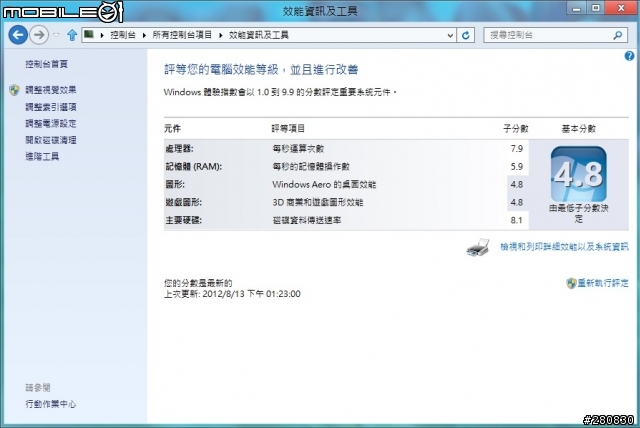Open 控制台首頁 link in sidebar

47,64
